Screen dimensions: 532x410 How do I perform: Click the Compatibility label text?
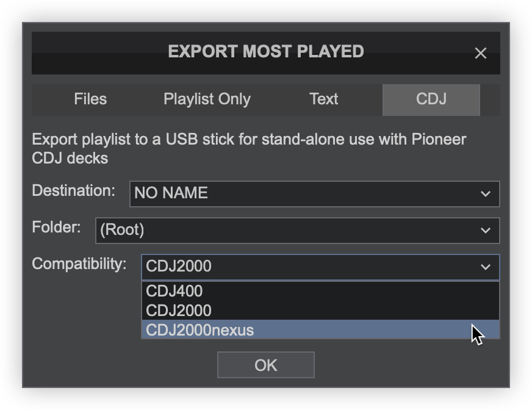79,264
